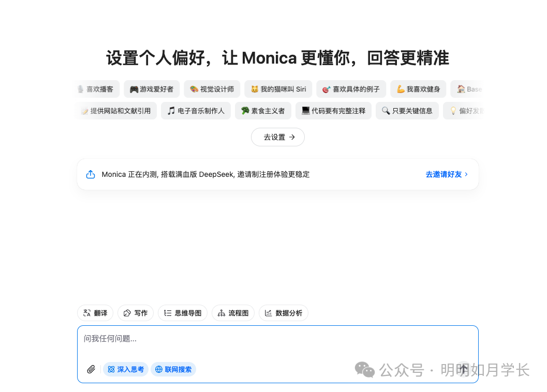Select the 写作 writing shortcut
This screenshot has width=547, height=392.
tap(136, 313)
